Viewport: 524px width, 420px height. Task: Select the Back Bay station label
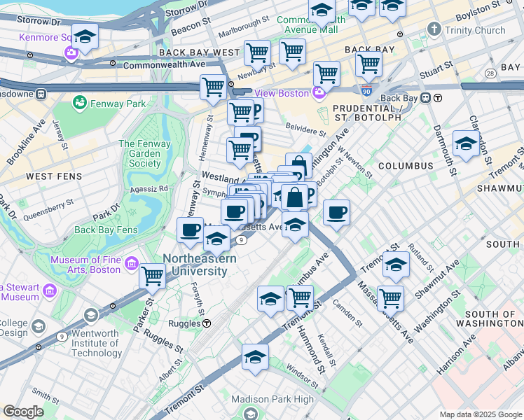coord(399,98)
